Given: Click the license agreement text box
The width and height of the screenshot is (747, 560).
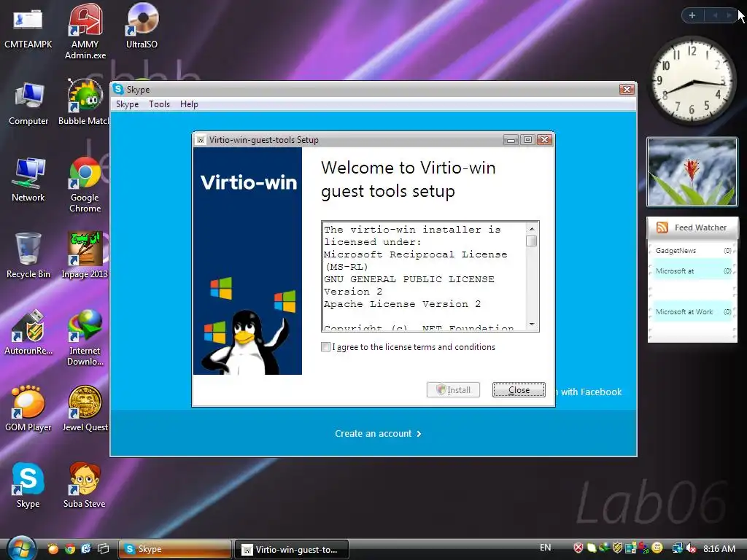Looking at the screenshot, I should (x=424, y=276).
